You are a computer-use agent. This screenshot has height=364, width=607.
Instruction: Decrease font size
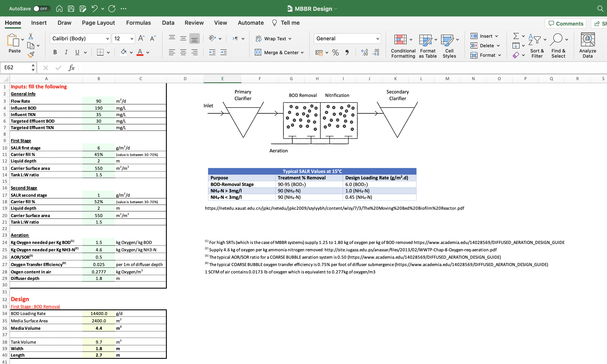pos(153,38)
